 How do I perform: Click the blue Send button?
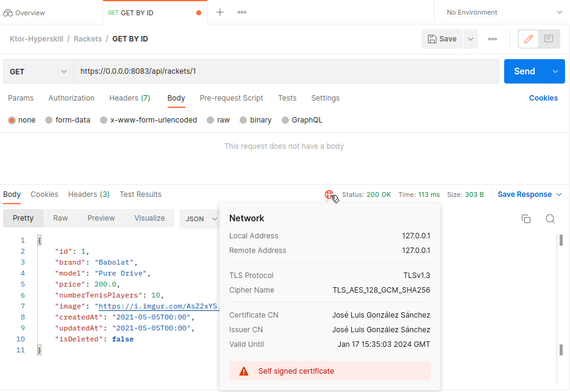tap(524, 71)
